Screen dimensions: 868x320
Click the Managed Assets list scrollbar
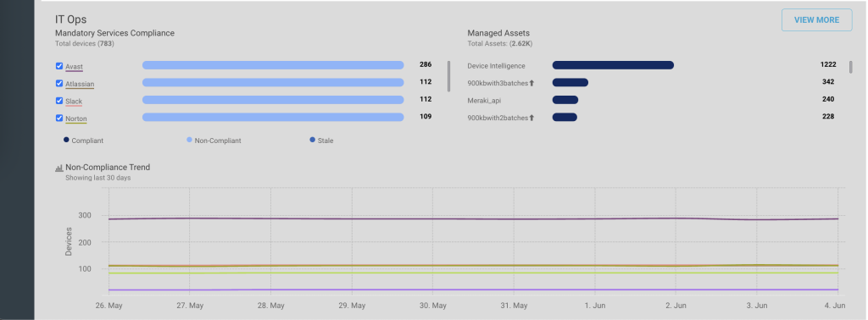pos(851,67)
